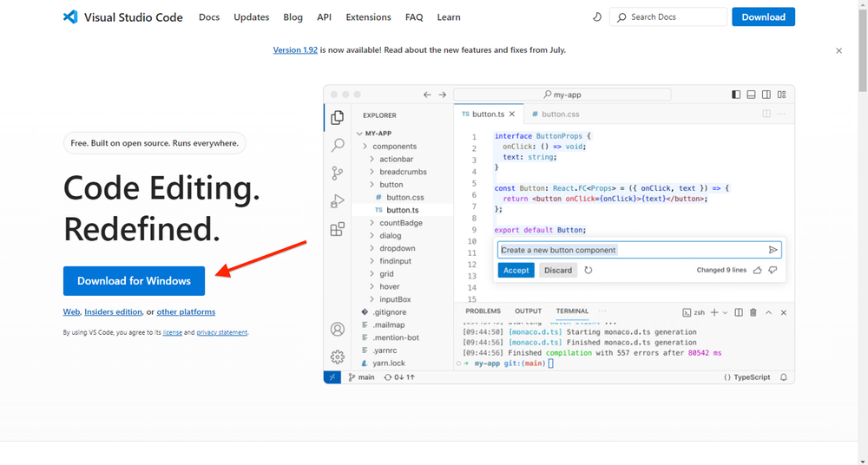Switch to the button.css tab

[x=556, y=114]
